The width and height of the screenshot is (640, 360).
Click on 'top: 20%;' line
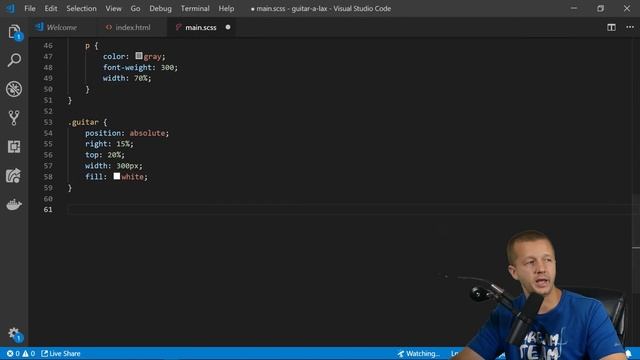(104, 155)
